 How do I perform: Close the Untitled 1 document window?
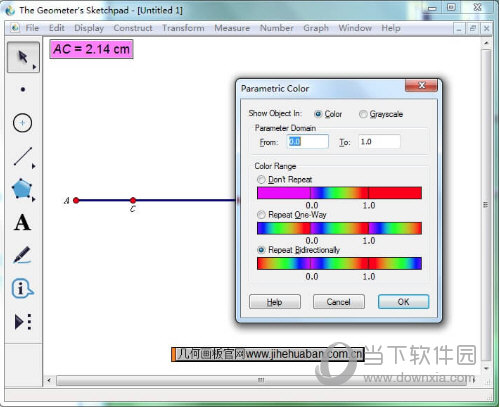[x=486, y=29]
